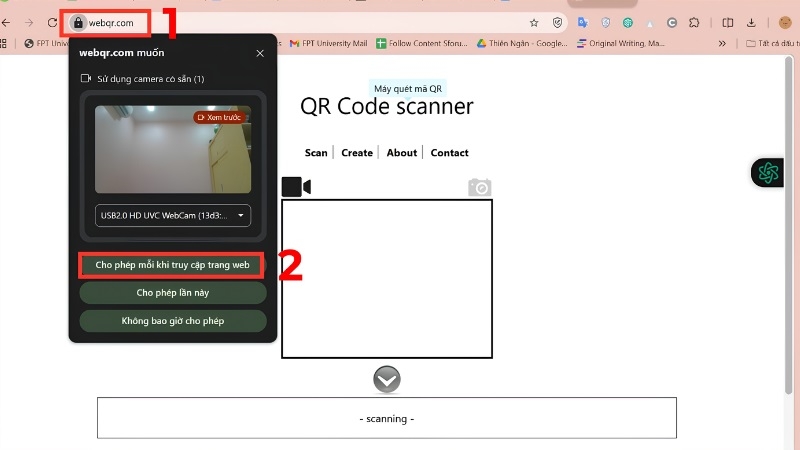The width and height of the screenshot is (800, 450).
Task: Open the Extensions puzzle piece menu
Action: click(694, 23)
